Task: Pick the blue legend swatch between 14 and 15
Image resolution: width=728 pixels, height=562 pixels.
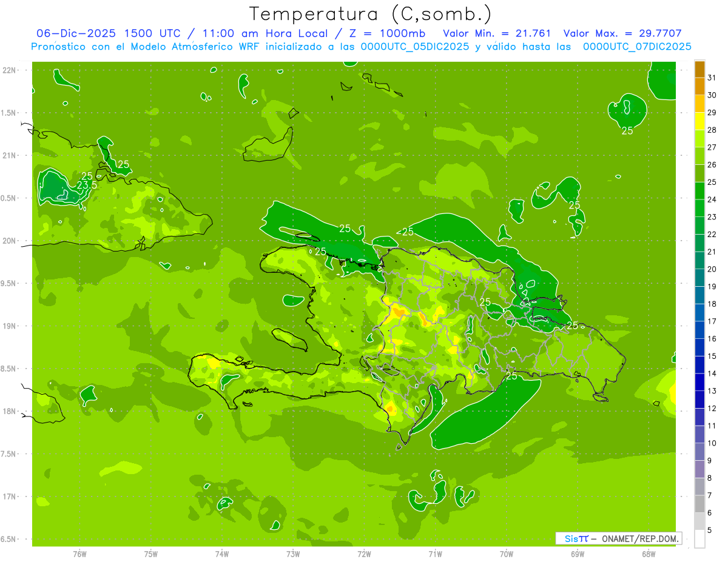Action: click(x=699, y=365)
